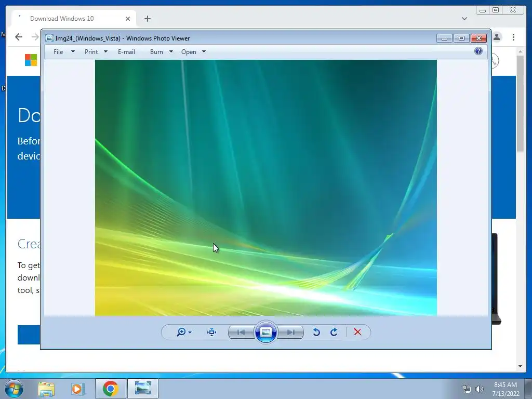Go back in Chrome
The width and height of the screenshot is (532, 399).
[x=19, y=37]
